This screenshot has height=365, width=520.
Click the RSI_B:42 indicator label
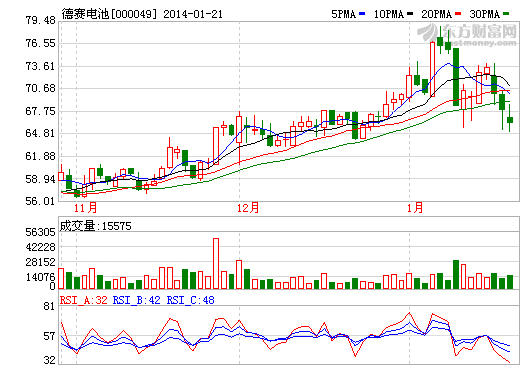(136, 300)
